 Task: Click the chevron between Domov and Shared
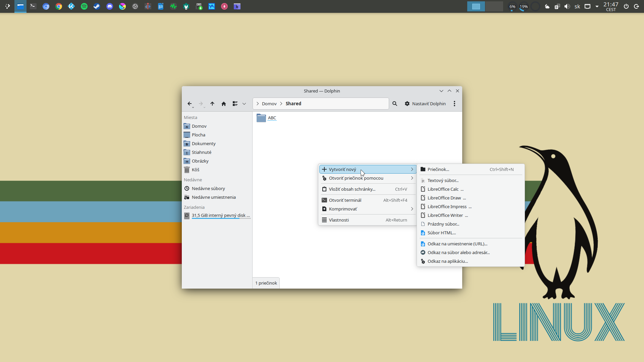click(281, 104)
